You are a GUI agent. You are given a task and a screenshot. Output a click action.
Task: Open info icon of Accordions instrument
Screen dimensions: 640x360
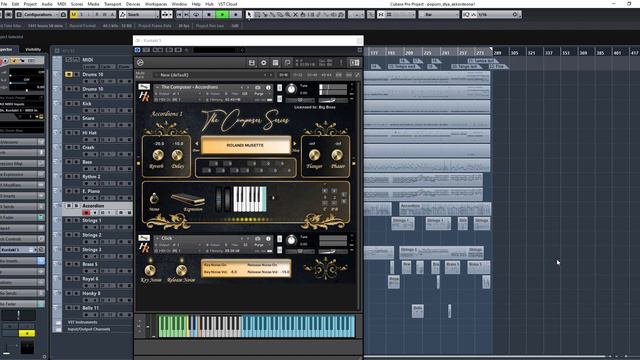point(268,87)
